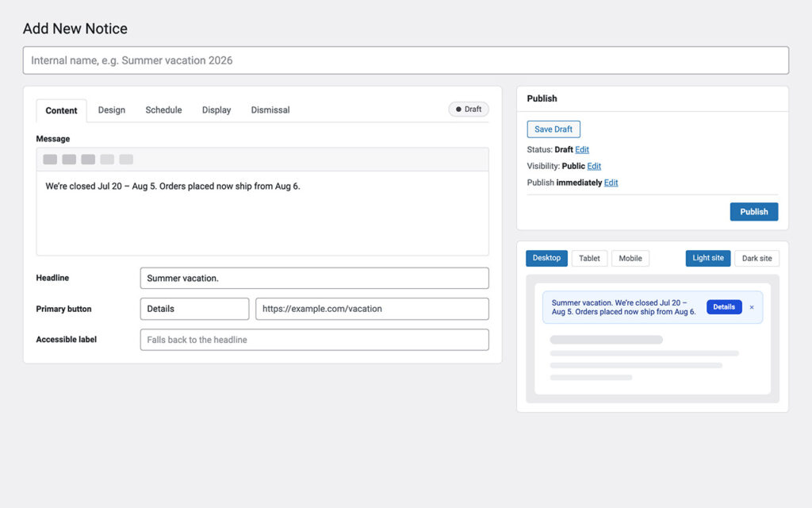Click the Publish panel heading
Image resolution: width=812 pixels, height=508 pixels.
pyautogui.click(x=542, y=98)
